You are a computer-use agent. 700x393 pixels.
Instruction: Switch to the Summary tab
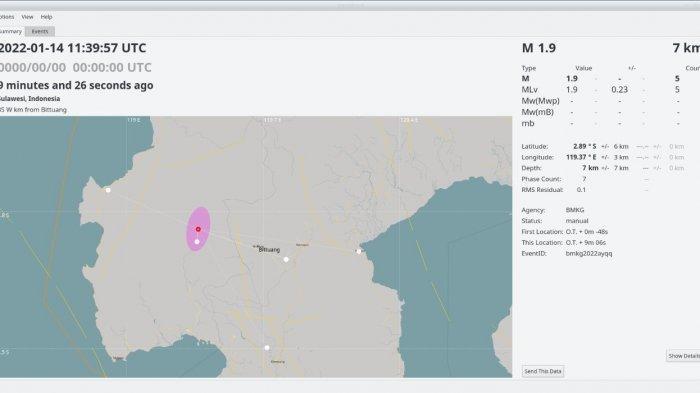tap(11, 31)
